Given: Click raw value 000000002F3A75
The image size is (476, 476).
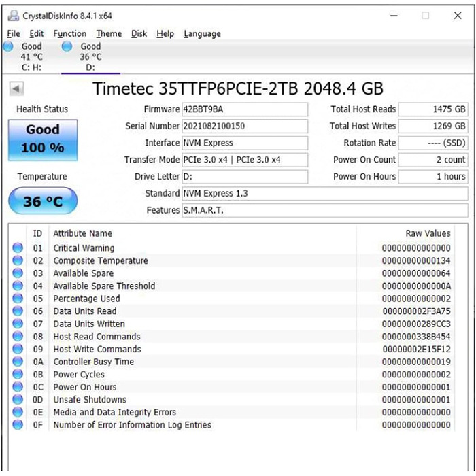Looking at the screenshot, I should pyautogui.click(x=416, y=311).
